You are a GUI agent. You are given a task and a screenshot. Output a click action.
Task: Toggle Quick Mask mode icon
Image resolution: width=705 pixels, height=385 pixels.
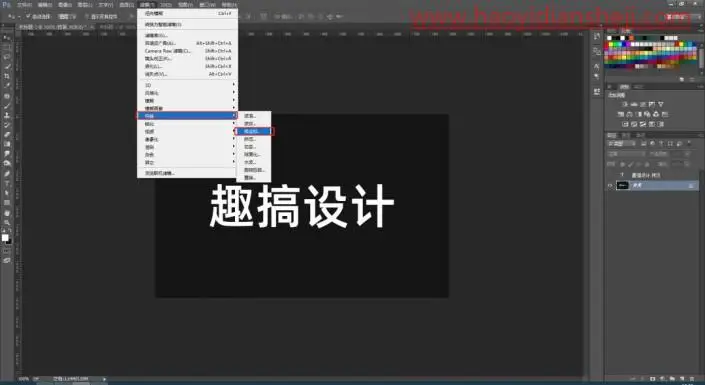pyautogui.click(x=7, y=251)
